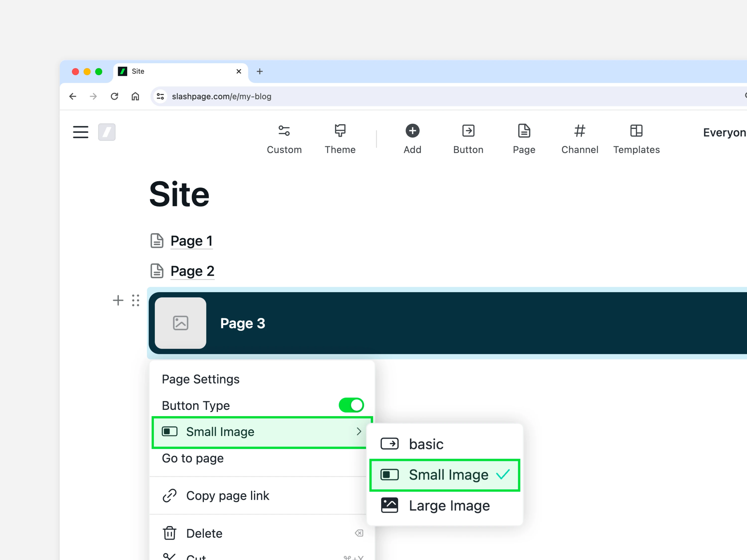Insert a Button from the toolbar
Viewport: 747px width, 560px height.
coord(468,139)
